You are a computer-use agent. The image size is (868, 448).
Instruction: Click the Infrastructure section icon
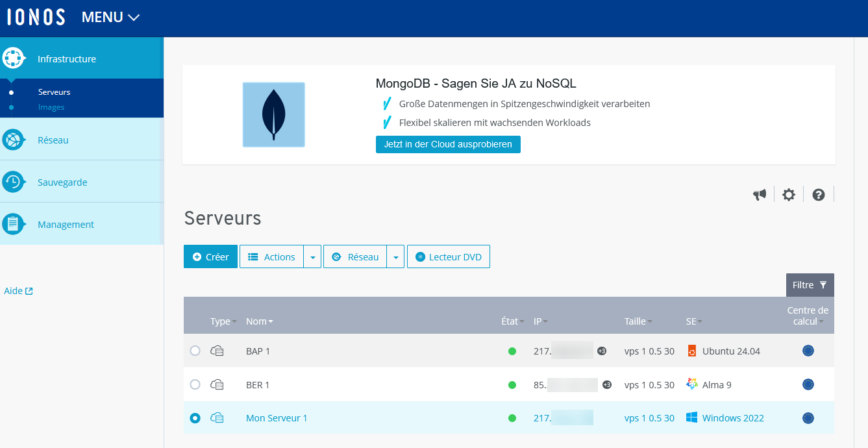(13, 58)
